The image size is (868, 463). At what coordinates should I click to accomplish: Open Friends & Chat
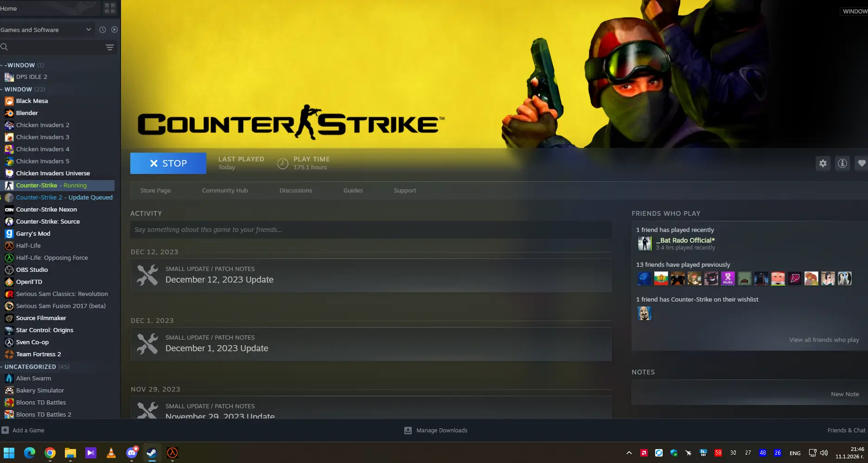coord(846,431)
